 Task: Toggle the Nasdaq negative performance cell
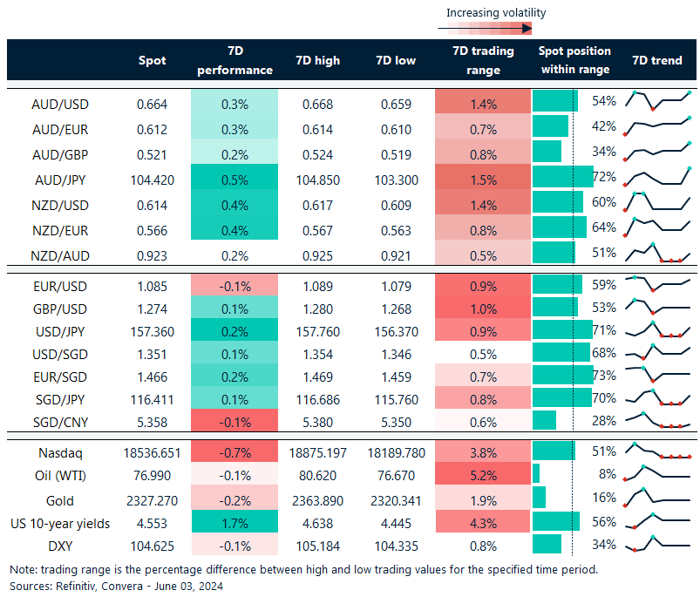click(x=234, y=452)
